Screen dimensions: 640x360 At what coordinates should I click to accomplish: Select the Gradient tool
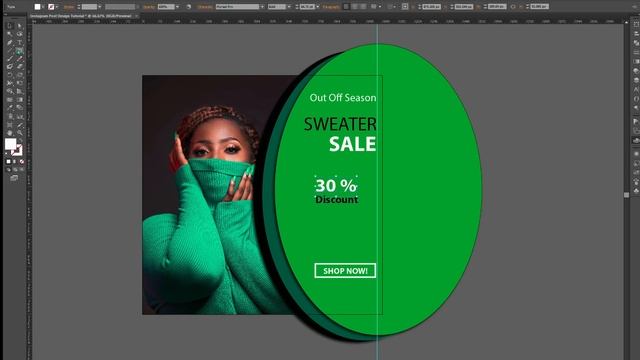click(x=20, y=100)
